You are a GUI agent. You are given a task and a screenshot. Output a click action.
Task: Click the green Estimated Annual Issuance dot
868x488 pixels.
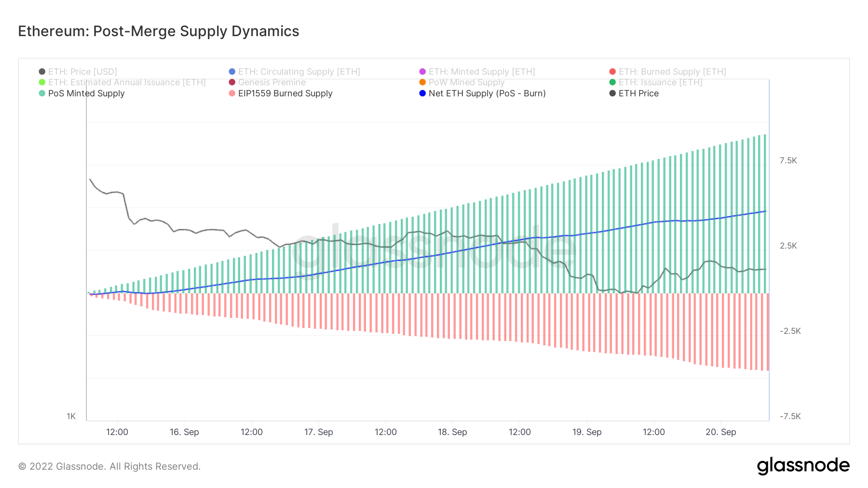42,82
